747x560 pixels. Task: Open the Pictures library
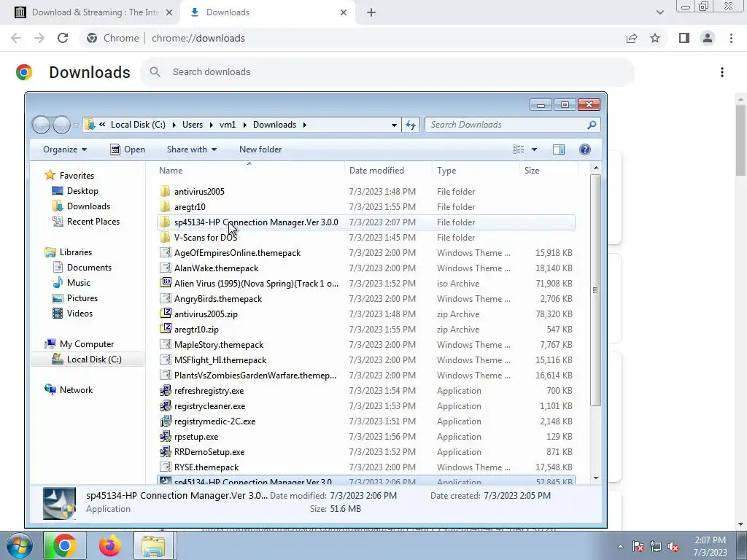click(x=82, y=297)
